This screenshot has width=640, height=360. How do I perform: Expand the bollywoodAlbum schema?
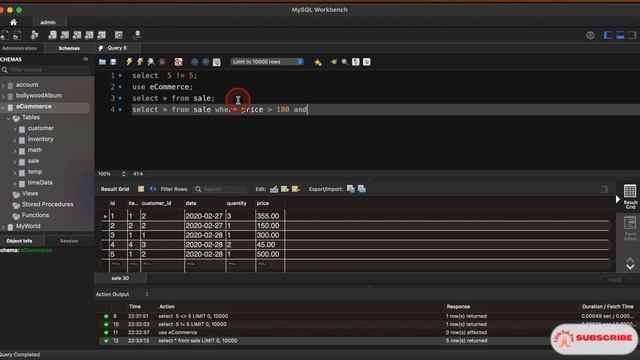(4, 96)
